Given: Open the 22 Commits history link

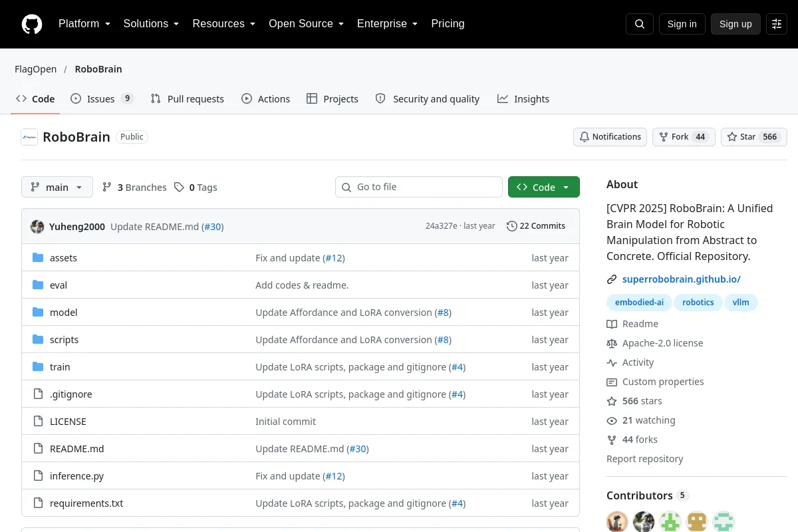Looking at the screenshot, I should point(536,226).
